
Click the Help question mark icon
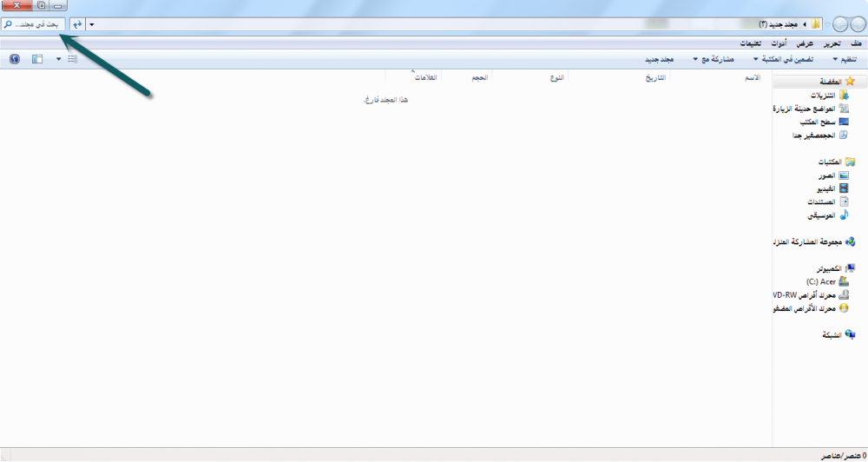pyautogui.click(x=15, y=59)
